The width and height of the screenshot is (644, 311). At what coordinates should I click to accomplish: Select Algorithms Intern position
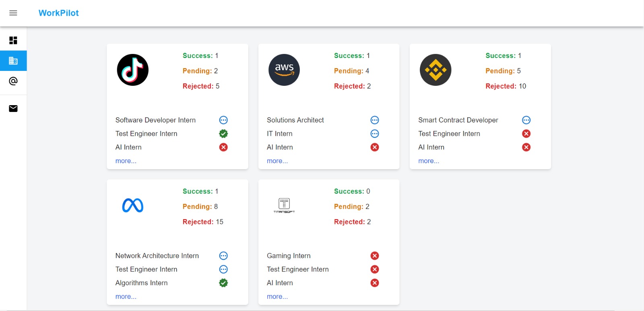coord(141,283)
